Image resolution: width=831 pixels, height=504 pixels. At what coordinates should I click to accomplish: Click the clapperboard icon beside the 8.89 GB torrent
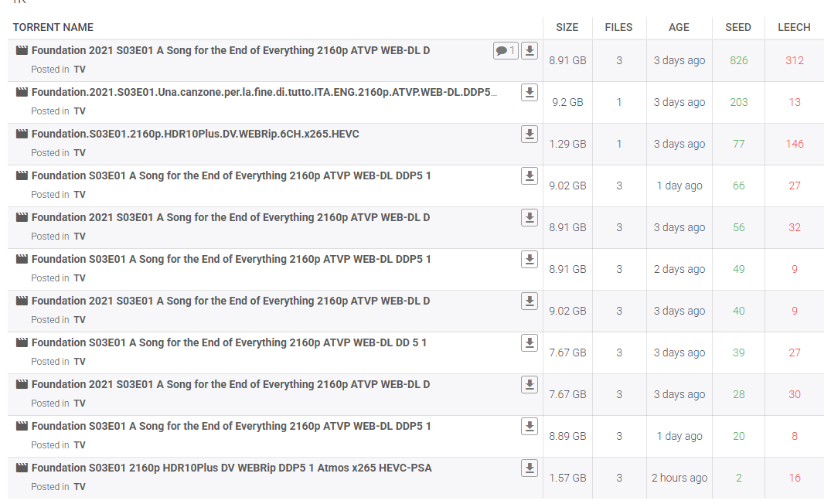click(22, 426)
